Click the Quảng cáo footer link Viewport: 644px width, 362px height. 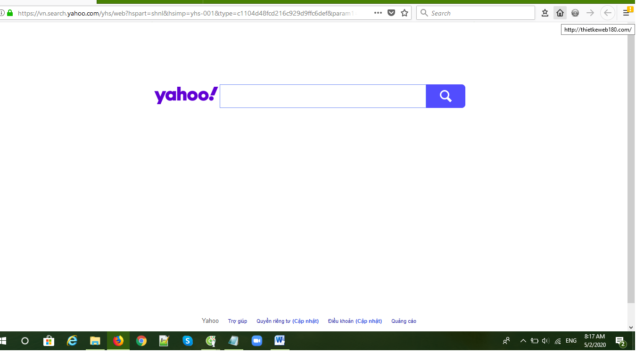point(404,321)
